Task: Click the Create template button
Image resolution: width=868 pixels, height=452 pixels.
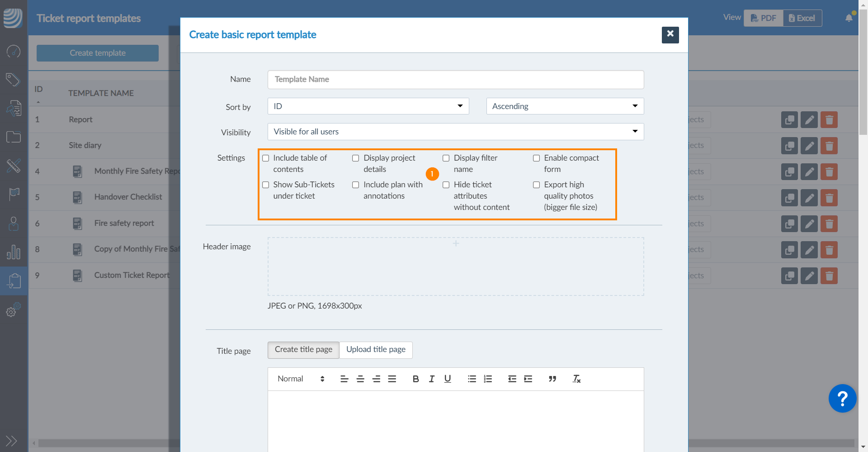Action: [97, 53]
